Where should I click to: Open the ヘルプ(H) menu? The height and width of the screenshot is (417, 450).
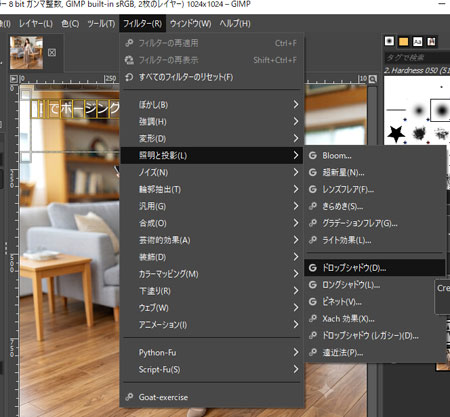(235, 24)
